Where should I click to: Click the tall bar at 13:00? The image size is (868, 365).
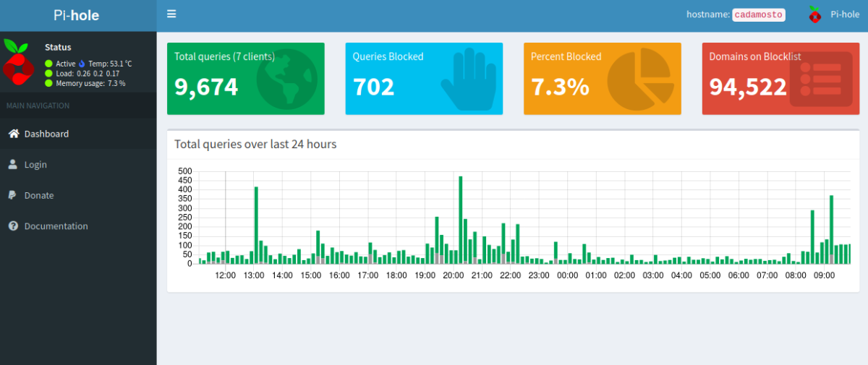(x=256, y=225)
